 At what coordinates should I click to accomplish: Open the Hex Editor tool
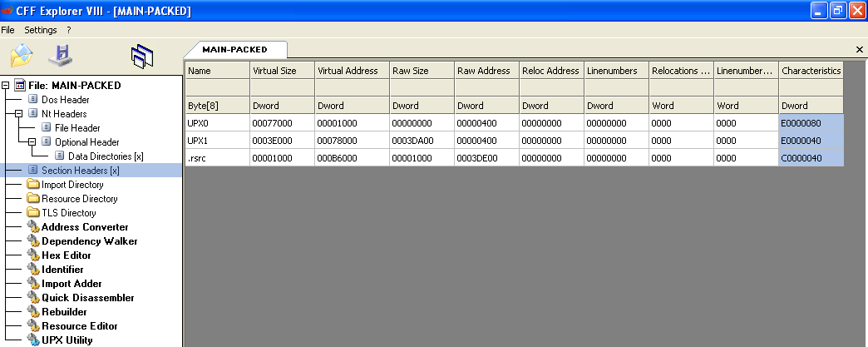pyautogui.click(x=67, y=255)
